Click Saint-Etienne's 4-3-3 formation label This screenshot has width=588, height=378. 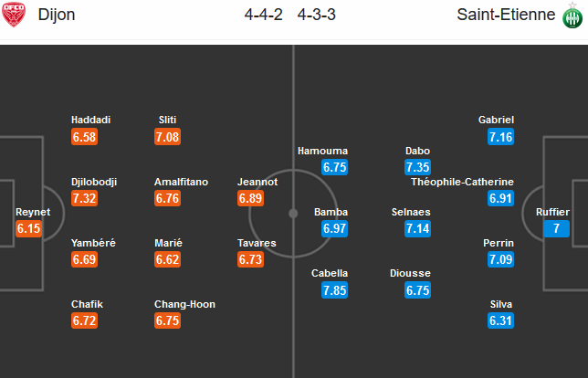tap(316, 15)
